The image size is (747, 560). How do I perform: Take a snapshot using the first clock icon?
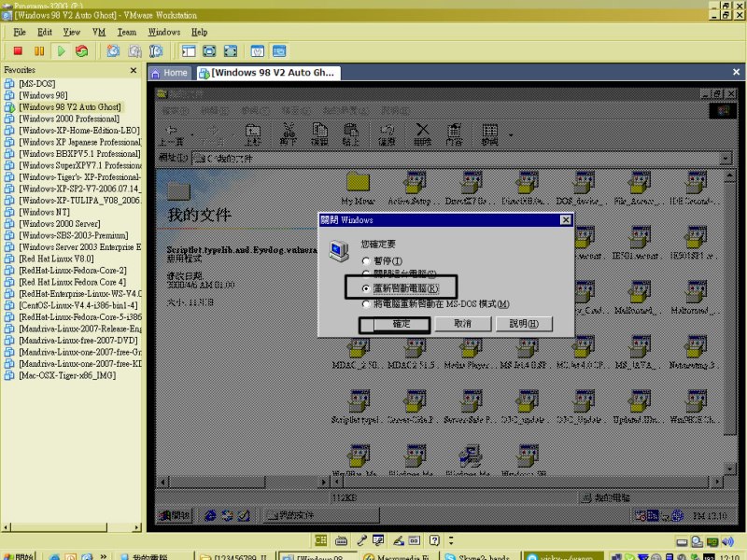(113, 51)
